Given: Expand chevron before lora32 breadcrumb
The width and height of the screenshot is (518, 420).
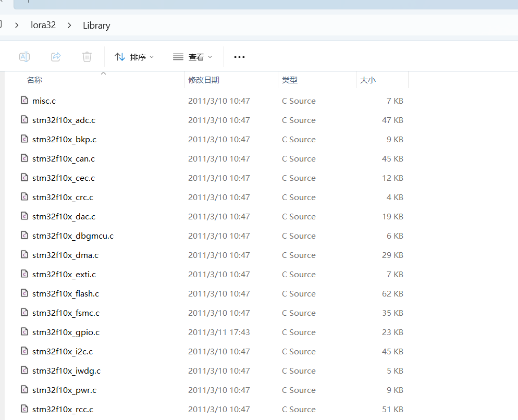Looking at the screenshot, I should point(17,25).
